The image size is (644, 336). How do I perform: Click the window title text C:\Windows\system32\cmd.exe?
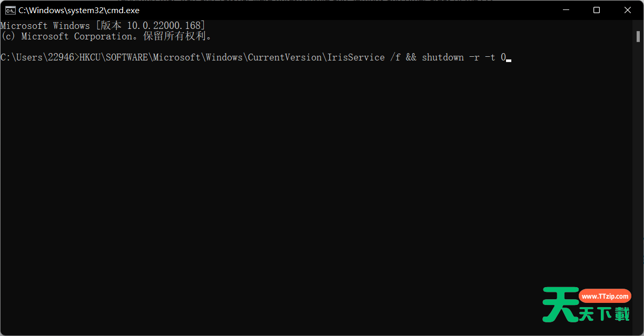(x=79, y=10)
